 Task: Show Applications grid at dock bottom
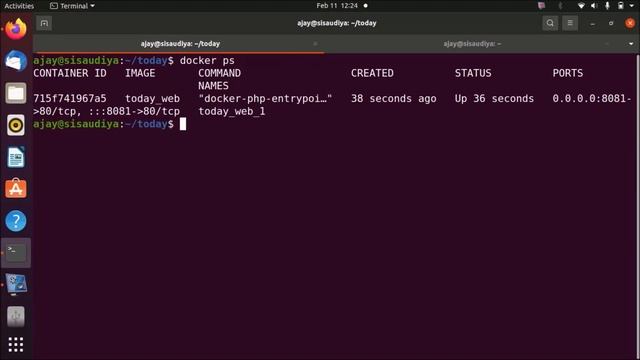tap(16, 344)
